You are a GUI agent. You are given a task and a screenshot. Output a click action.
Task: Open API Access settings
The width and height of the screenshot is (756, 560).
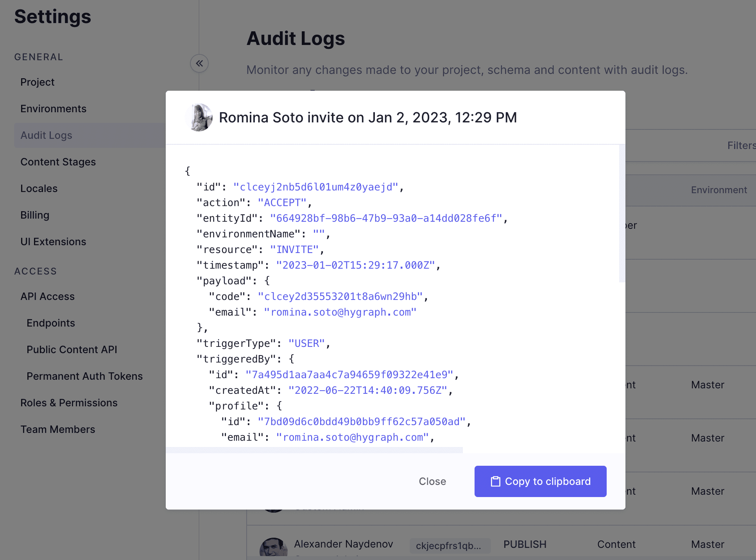coord(47,296)
